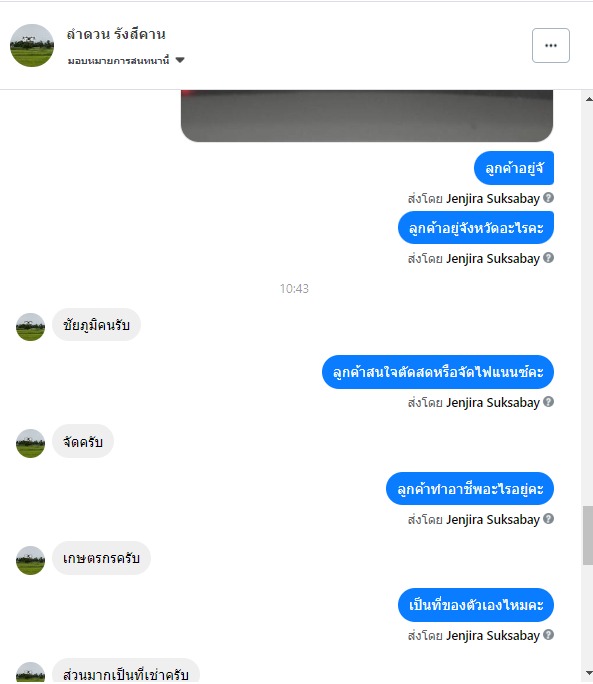Viewport: 593px width, 684px height.
Task: Click contact name ลำดวน รังสีคาน
Action: click(x=116, y=34)
